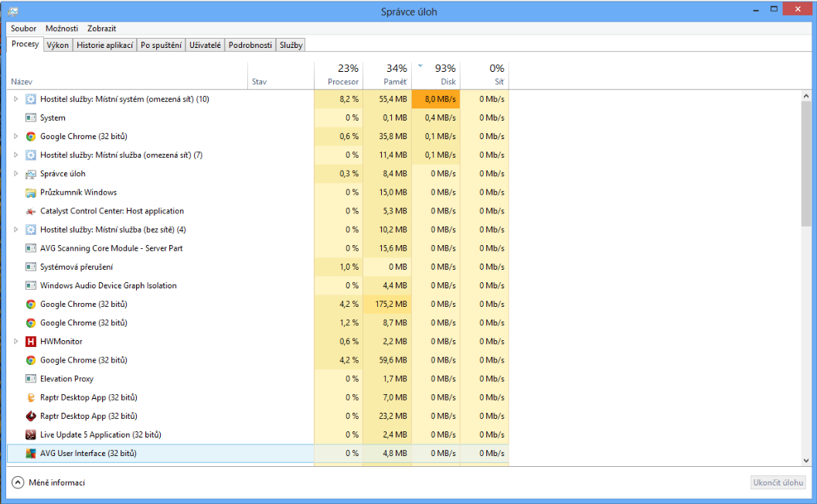Image resolution: width=817 pixels, height=504 pixels.
Task: Click the Chrome icon of the 35,8 MB process
Action: 31,137
